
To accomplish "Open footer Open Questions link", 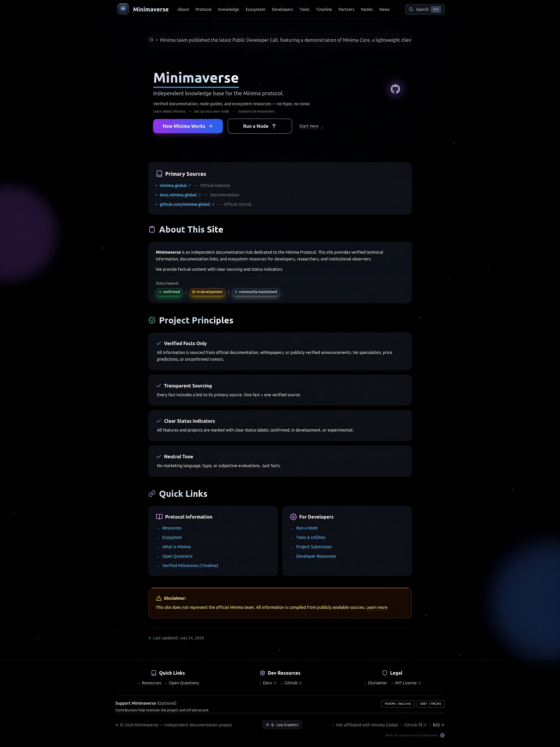I will 184,683.
